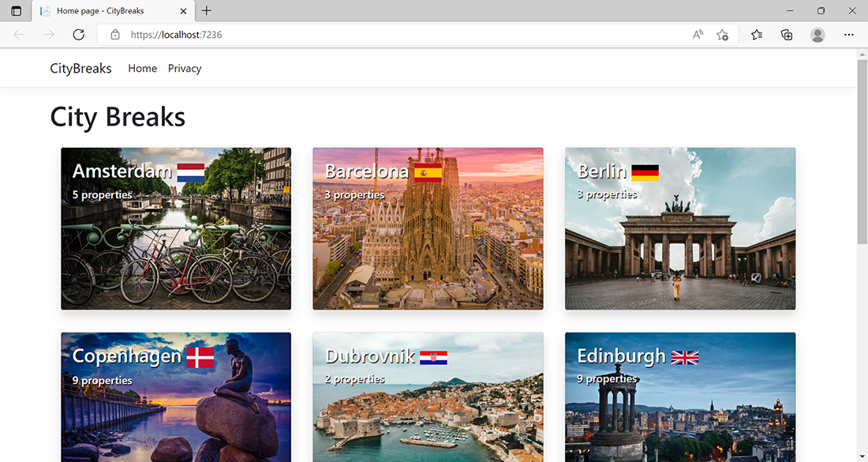Open the Collections icon
This screenshot has height=462, width=868.
click(787, 35)
